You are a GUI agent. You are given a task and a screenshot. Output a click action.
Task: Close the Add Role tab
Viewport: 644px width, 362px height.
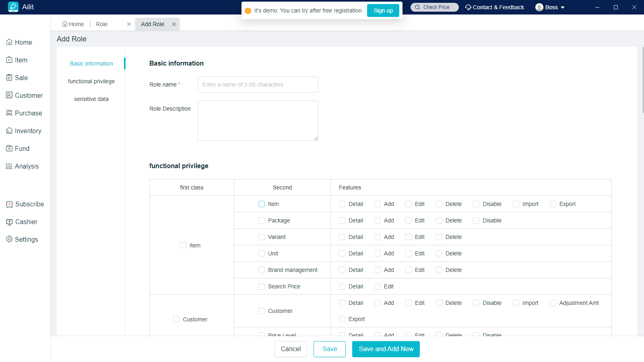[174, 24]
